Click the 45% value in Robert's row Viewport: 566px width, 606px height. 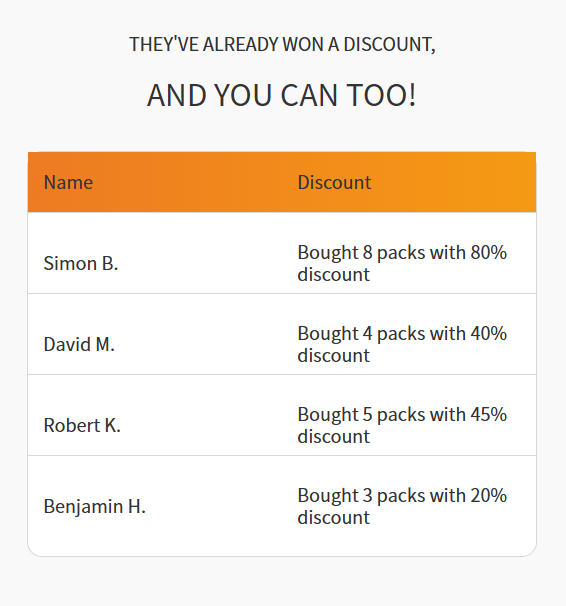click(489, 414)
